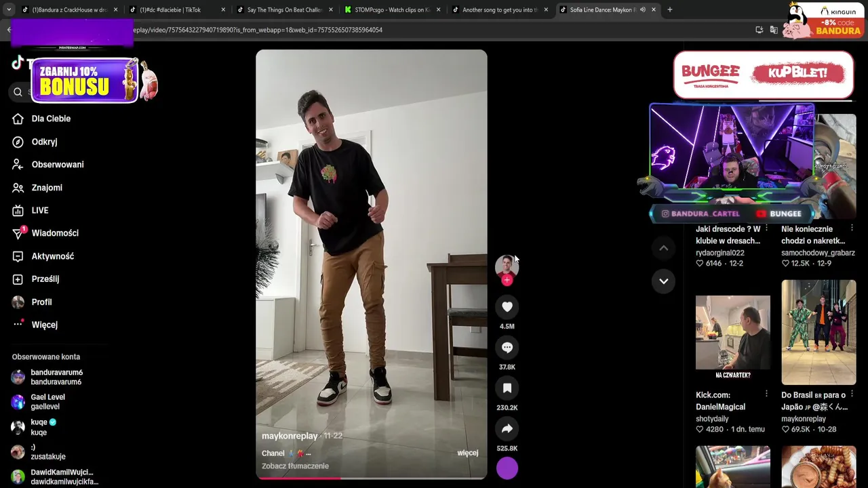Screen dimensions: 868x488
Task: Click the Zgarnij 10% Bonusu banner
Action: click(84, 80)
